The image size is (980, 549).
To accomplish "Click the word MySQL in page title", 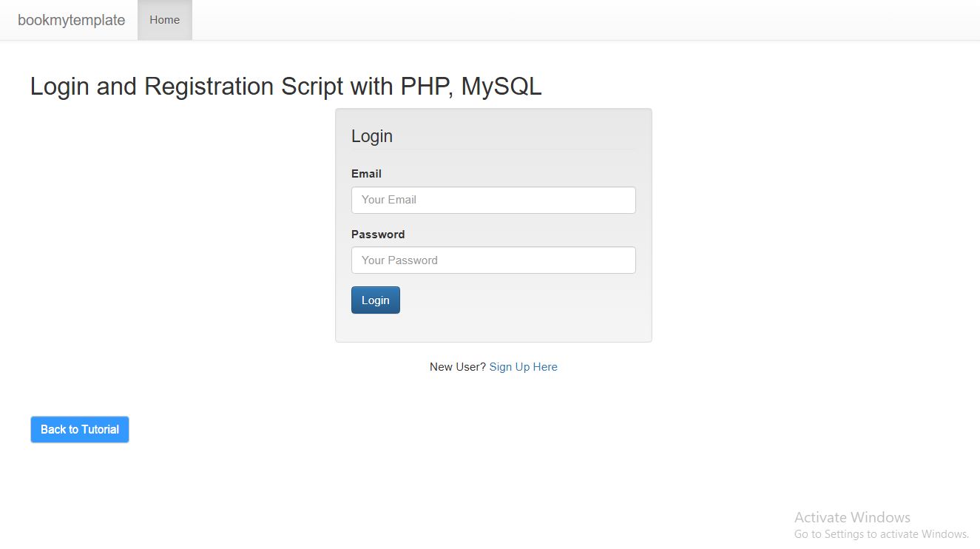I will pyautogui.click(x=501, y=87).
